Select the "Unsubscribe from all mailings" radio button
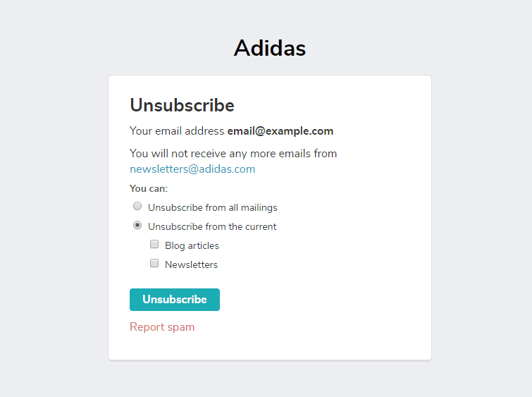Image resolution: width=532 pixels, height=397 pixels. 137,207
